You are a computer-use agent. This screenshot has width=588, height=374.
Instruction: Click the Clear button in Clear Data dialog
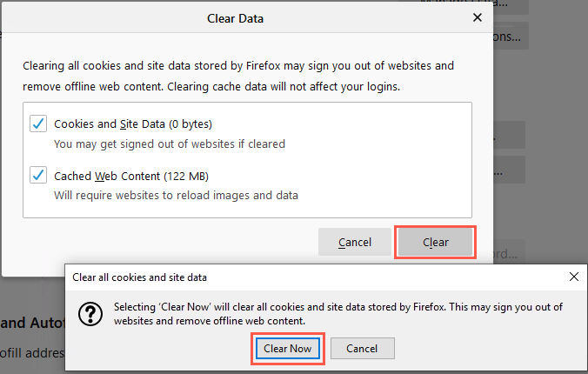click(435, 243)
